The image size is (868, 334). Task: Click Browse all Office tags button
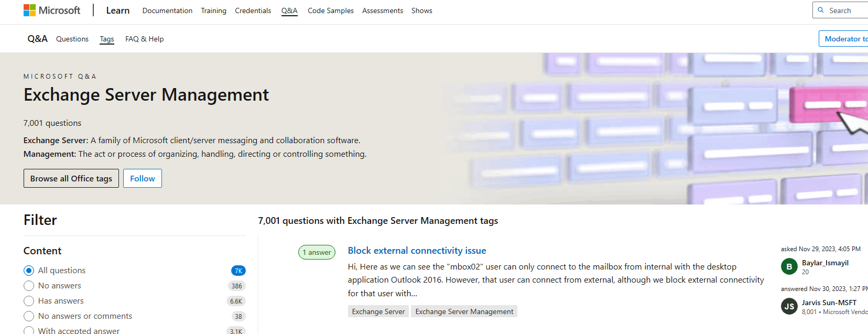coord(71,178)
